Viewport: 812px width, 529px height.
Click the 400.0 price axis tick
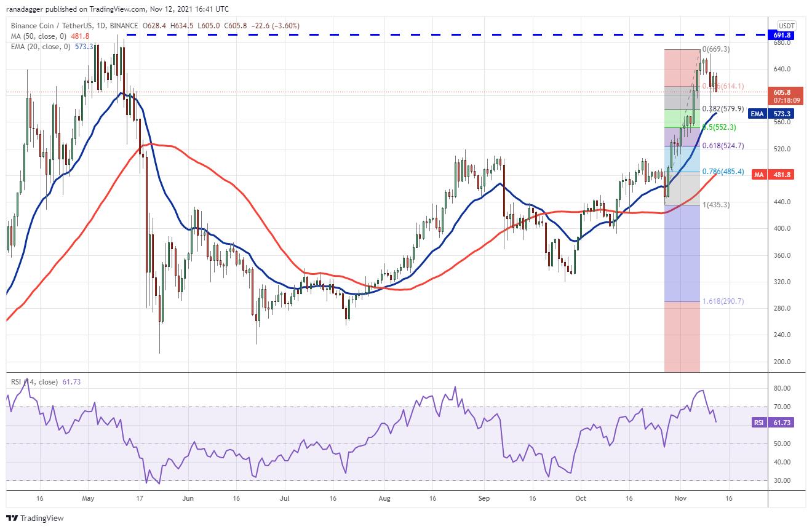click(784, 229)
